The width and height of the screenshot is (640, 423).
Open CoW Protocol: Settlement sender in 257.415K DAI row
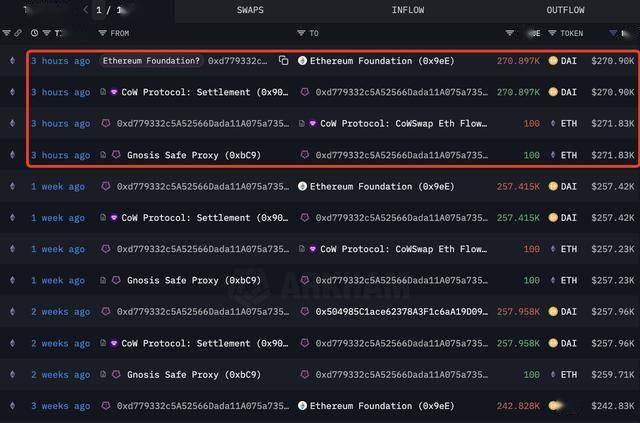[x=204, y=218]
